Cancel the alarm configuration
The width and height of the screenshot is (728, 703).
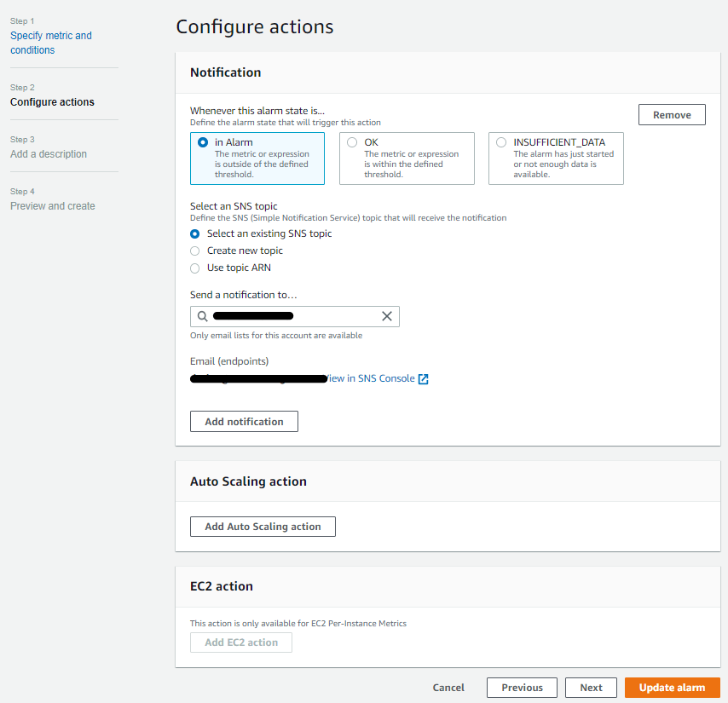tap(448, 688)
